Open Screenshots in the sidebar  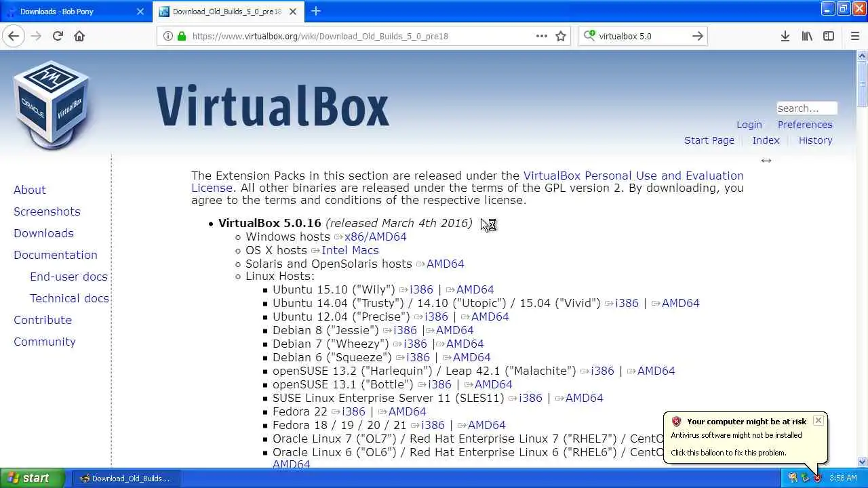tap(47, 211)
